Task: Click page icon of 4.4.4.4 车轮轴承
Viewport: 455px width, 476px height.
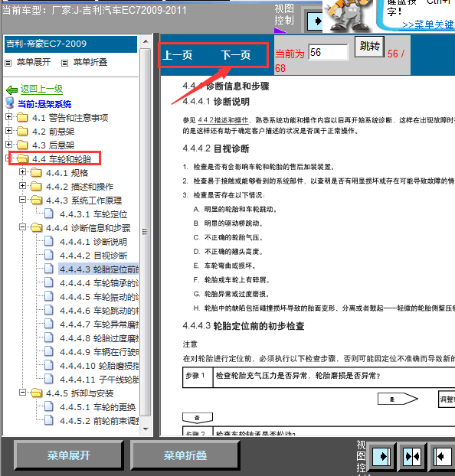Action: tap(48, 282)
